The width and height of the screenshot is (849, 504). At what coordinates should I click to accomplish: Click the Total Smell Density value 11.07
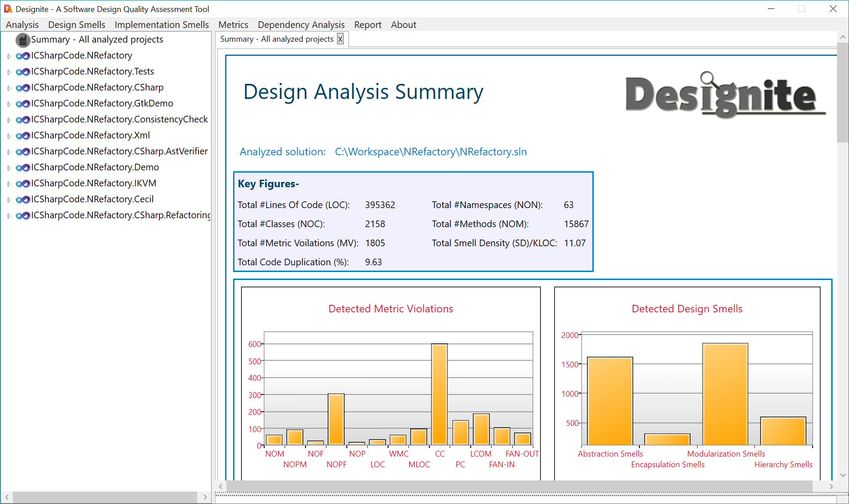[575, 243]
